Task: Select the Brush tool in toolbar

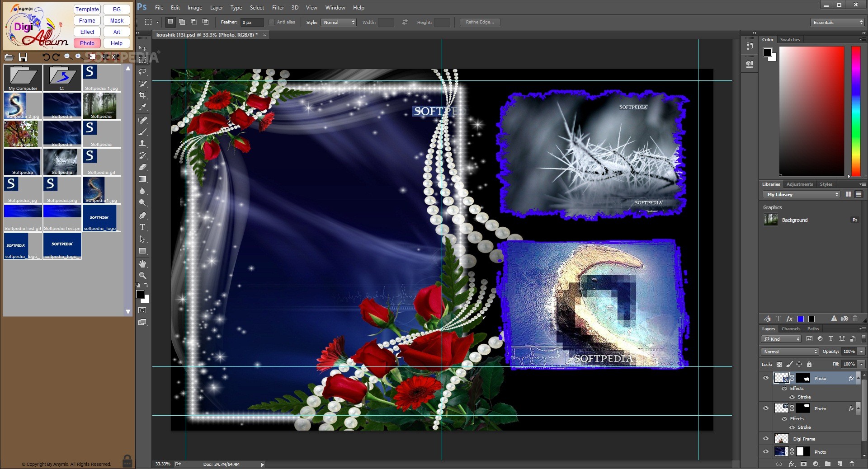Action: (142, 132)
